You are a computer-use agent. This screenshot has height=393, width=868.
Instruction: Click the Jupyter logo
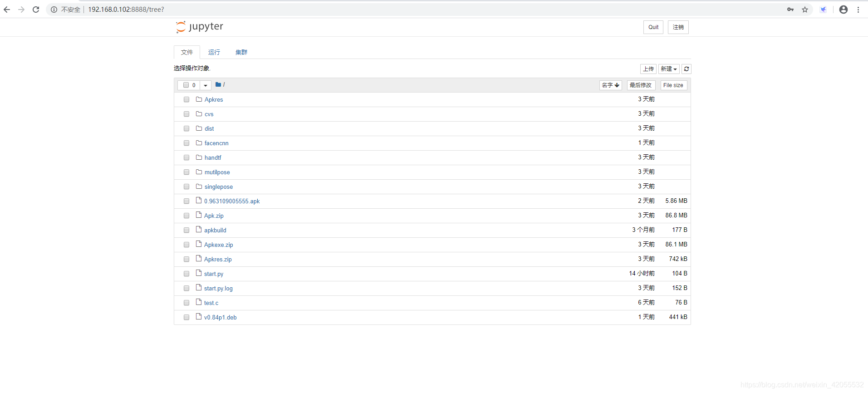tap(200, 27)
